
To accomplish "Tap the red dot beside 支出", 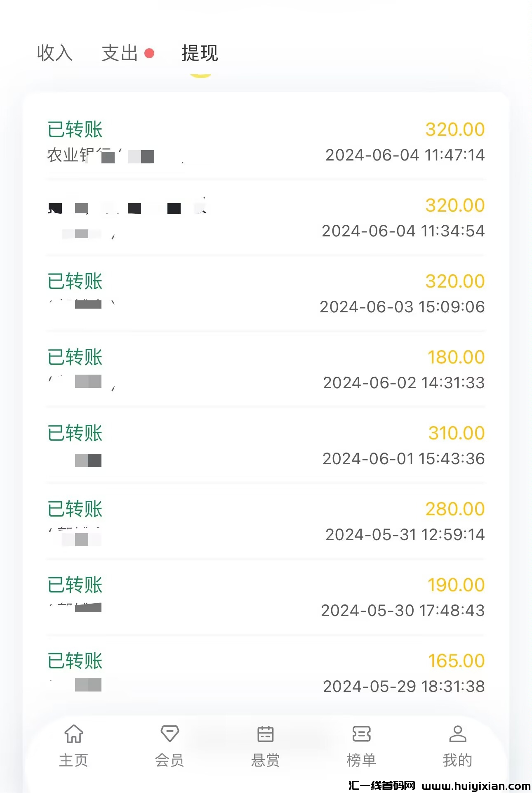I will pos(149,53).
